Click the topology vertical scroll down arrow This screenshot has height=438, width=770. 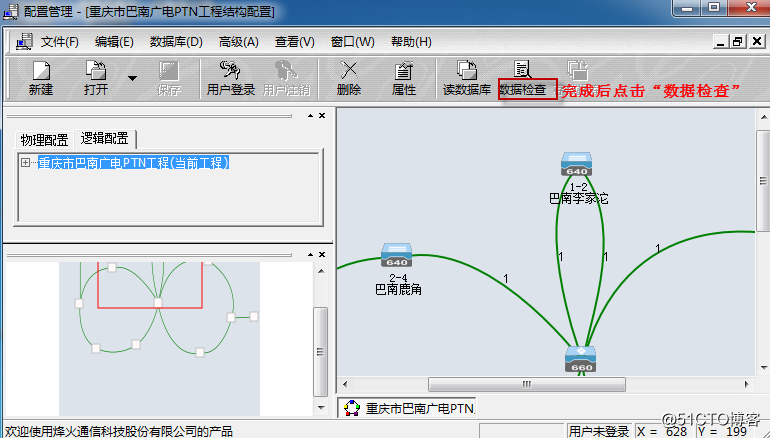[764, 368]
